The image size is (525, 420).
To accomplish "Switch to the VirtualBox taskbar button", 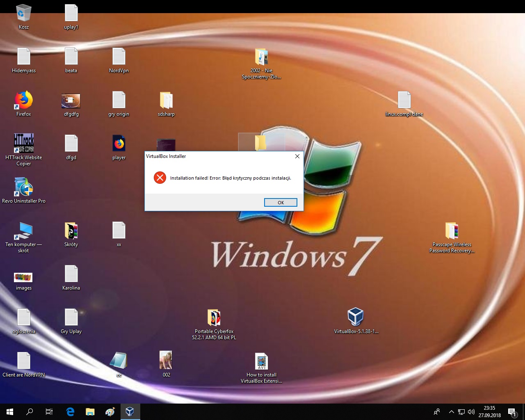I will click(x=130, y=412).
